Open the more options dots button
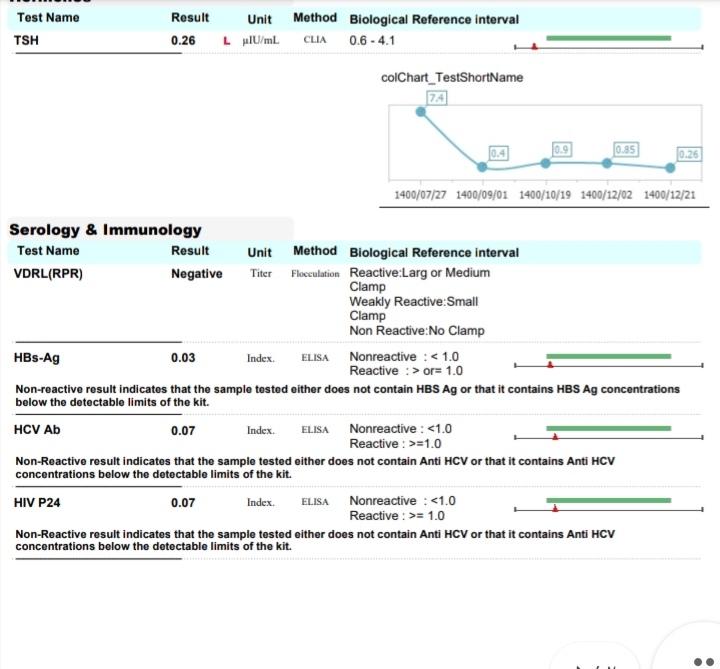The width and height of the screenshot is (720, 669). pyautogui.click(x=703, y=662)
